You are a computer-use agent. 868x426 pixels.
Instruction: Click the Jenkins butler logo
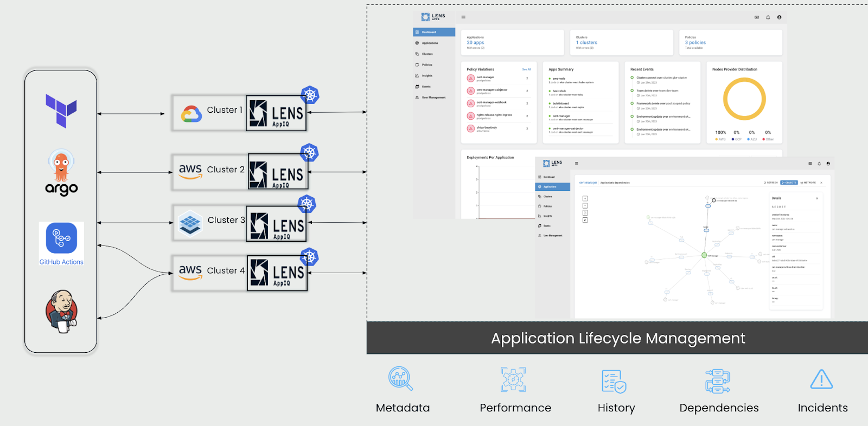tap(61, 311)
